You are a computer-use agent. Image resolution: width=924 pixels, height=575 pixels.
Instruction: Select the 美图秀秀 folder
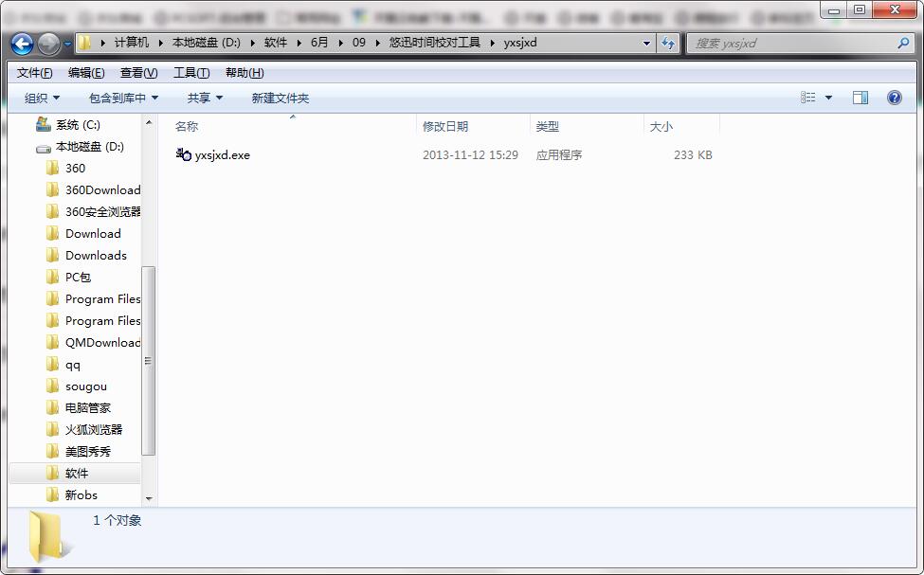87,451
